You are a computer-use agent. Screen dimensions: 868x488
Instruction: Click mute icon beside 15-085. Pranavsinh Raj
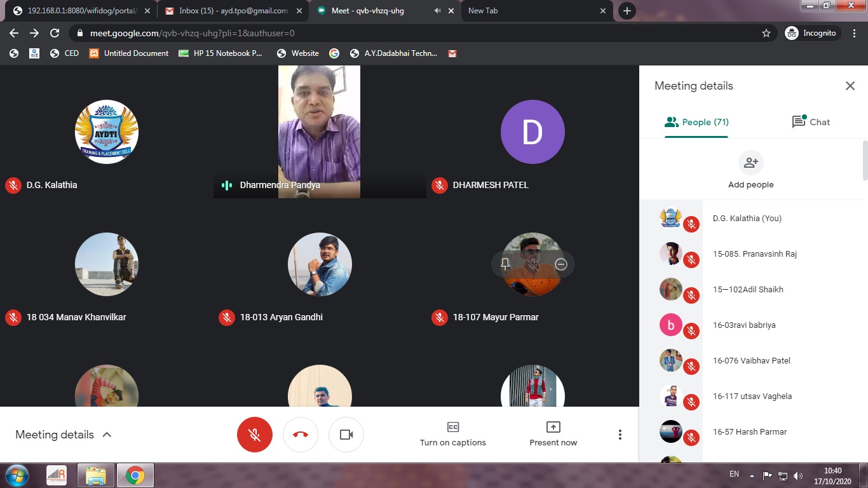pos(691,259)
